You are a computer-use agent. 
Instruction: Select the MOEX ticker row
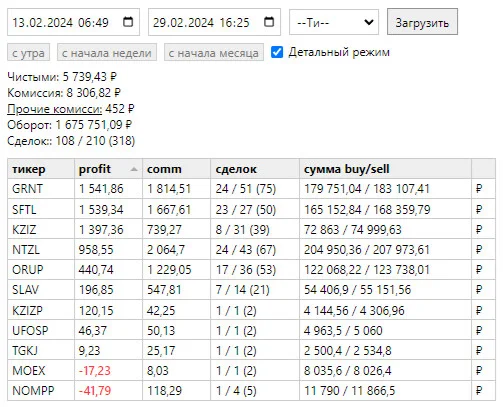[x=252, y=371]
